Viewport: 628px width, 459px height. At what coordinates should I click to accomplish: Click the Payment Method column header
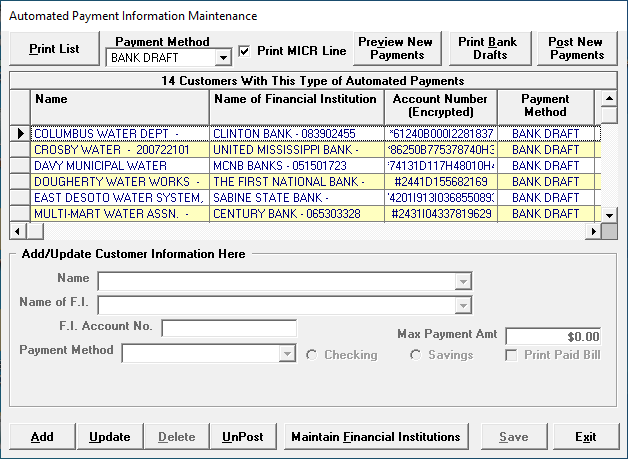(x=545, y=107)
